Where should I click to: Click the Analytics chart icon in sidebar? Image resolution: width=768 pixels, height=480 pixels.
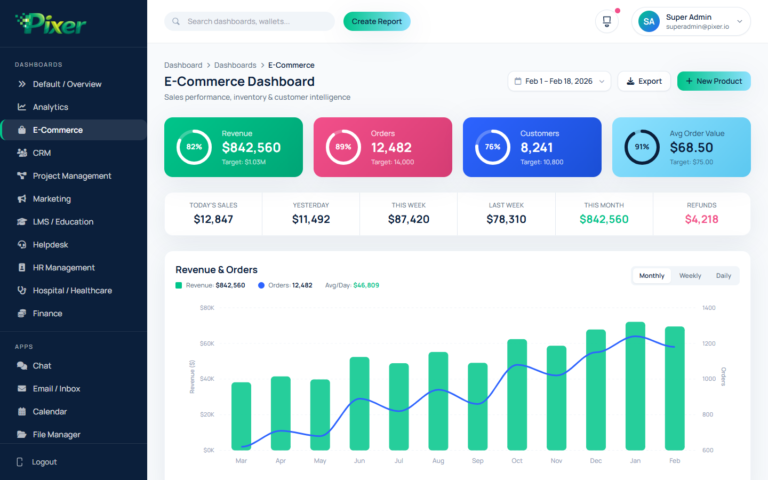[22, 107]
